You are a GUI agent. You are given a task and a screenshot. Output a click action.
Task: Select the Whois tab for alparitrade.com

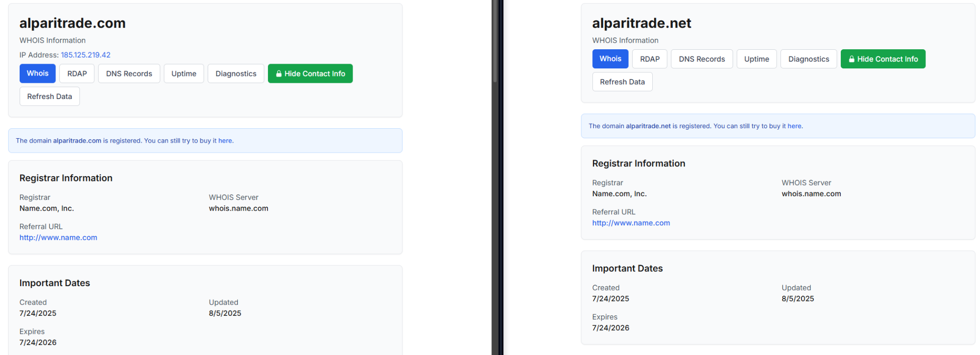[37, 74]
